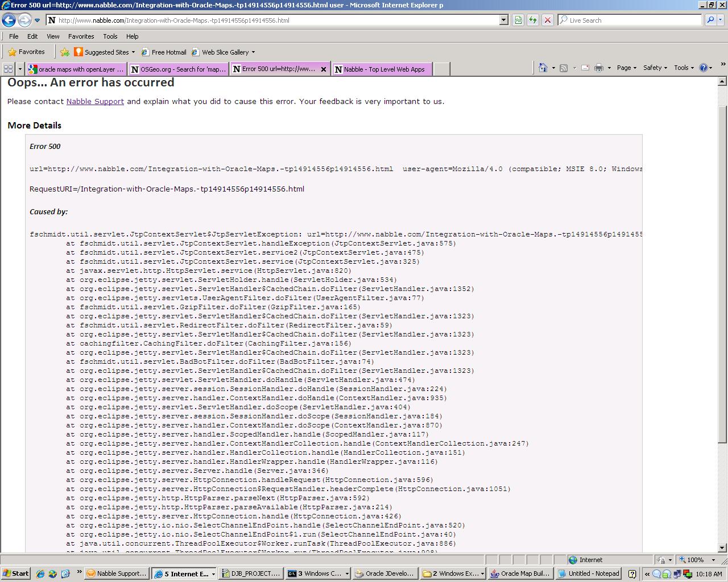Open the Favorites menu in menu bar

(x=81, y=36)
